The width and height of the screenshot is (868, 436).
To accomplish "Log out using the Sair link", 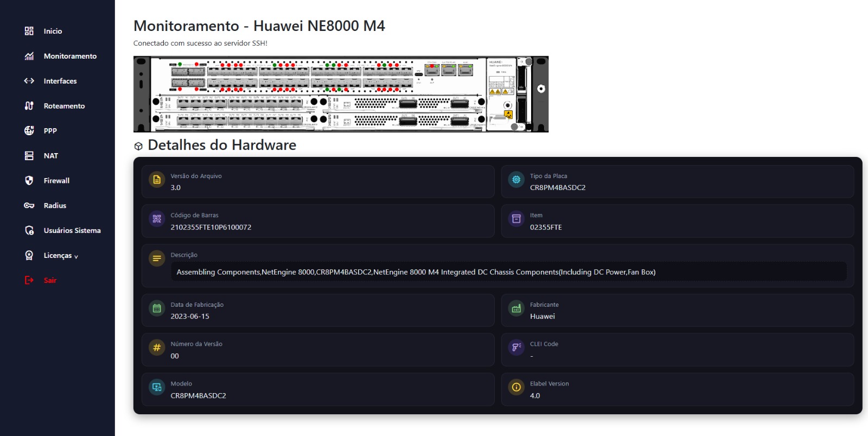I will tap(50, 280).
